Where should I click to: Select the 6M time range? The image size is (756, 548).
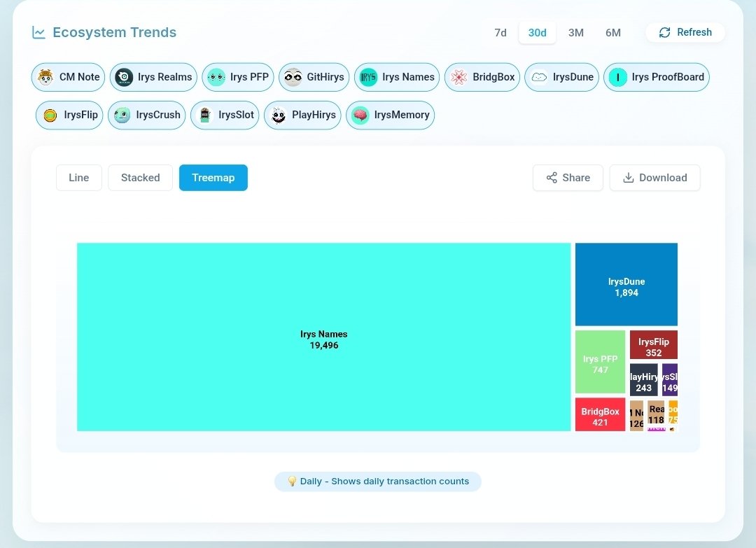[612, 33]
